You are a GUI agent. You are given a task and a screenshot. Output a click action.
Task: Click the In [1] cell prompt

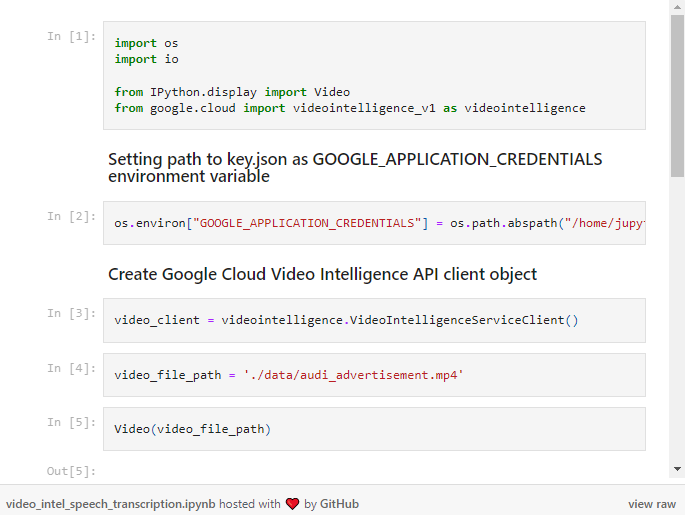coord(71,36)
